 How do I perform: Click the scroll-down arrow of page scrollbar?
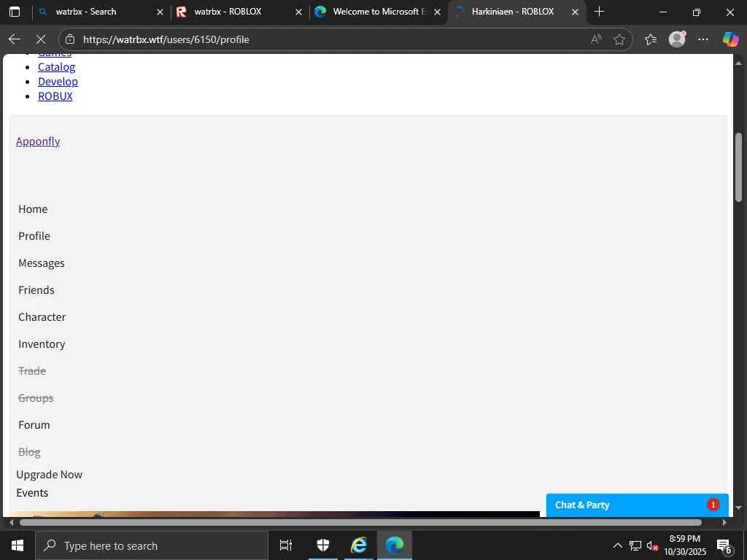pos(738,507)
